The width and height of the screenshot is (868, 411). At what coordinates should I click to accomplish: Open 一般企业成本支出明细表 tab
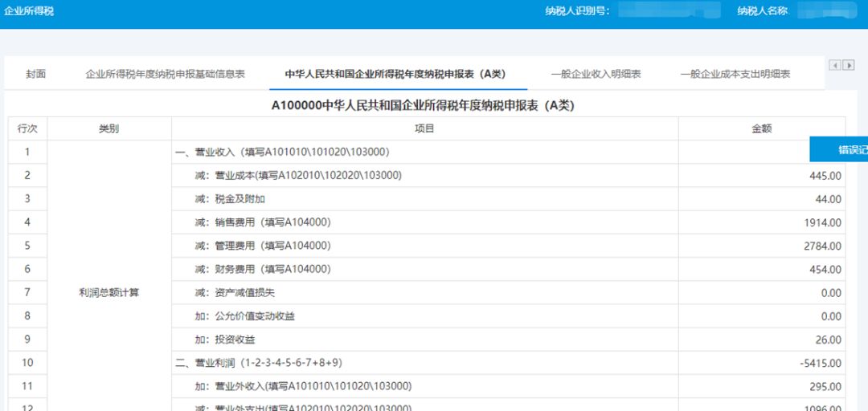pyautogui.click(x=735, y=74)
